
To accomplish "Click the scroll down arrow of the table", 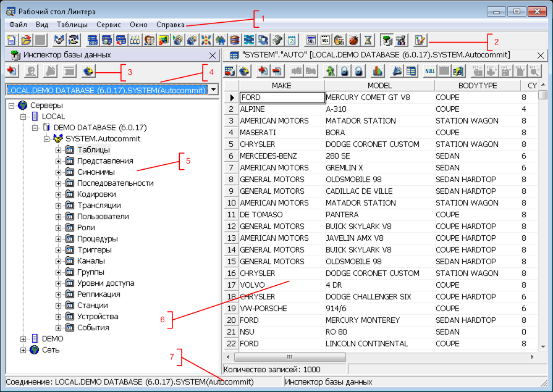I will pyautogui.click(x=543, y=346).
